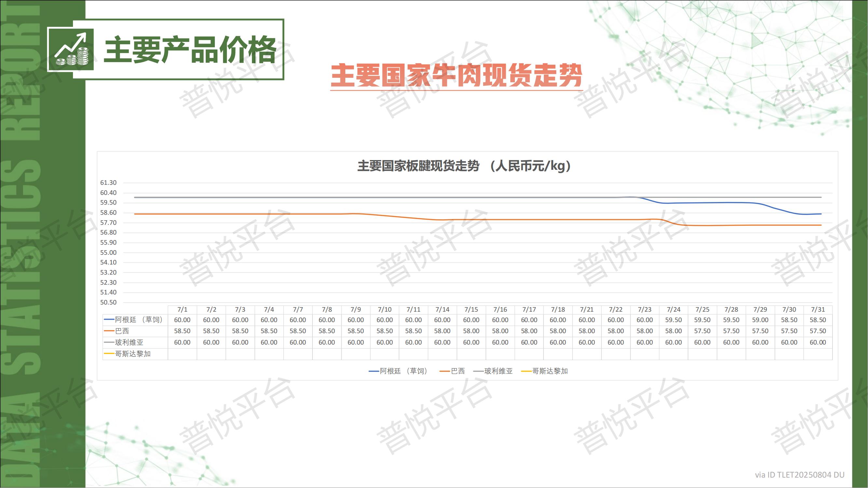This screenshot has height=488, width=868.
Task: Click the 50.50 y-axis bottom label
Action: pyautogui.click(x=108, y=303)
